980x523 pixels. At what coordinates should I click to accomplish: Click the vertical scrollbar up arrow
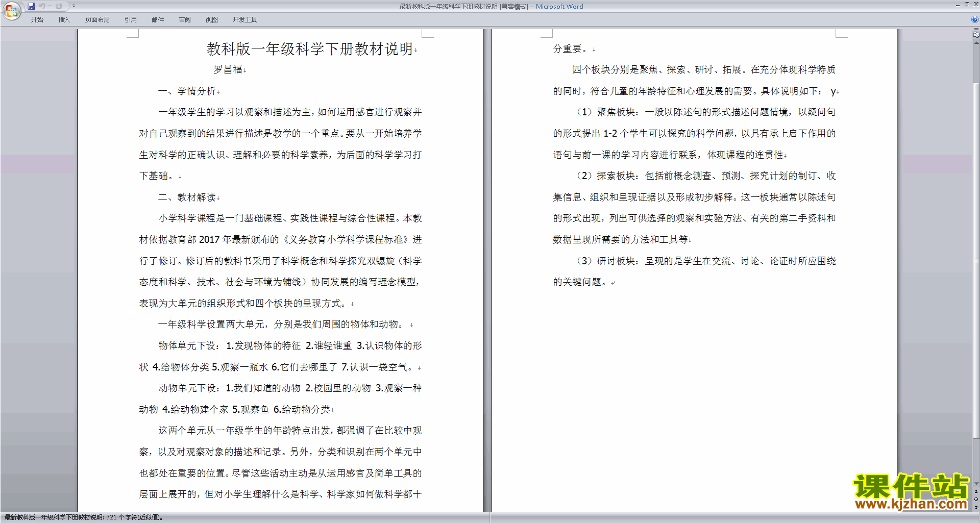coord(976,43)
